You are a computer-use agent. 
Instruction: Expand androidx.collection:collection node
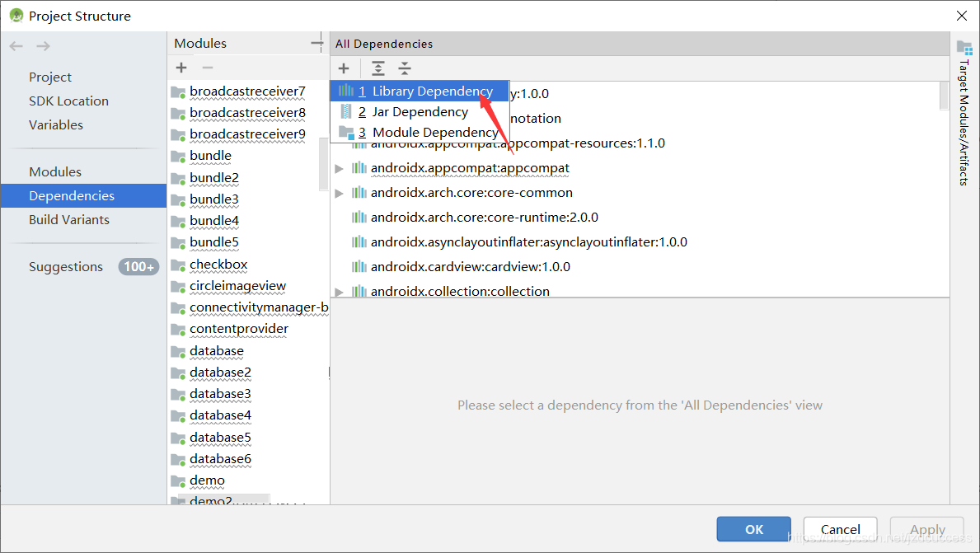click(339, 292)
